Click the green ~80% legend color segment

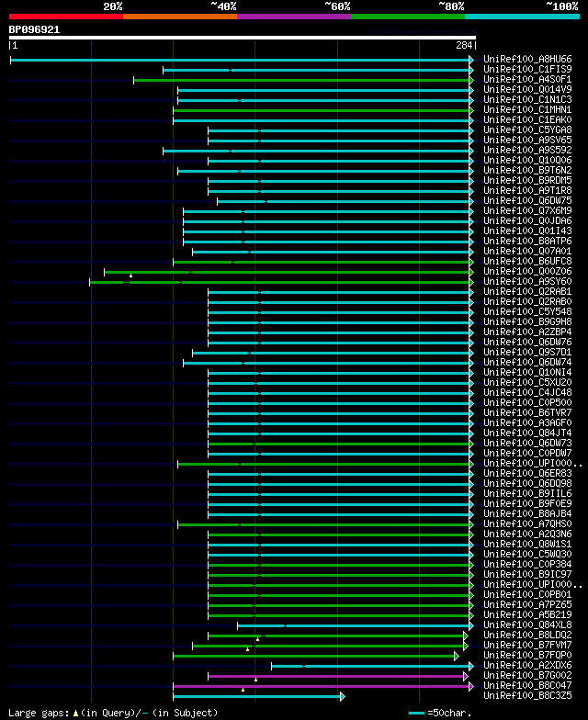click(x=408, y=17)
